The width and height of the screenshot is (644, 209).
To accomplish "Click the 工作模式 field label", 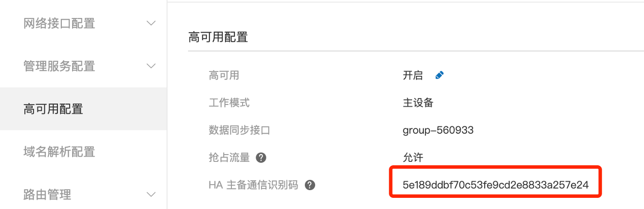I will [229, 103].
